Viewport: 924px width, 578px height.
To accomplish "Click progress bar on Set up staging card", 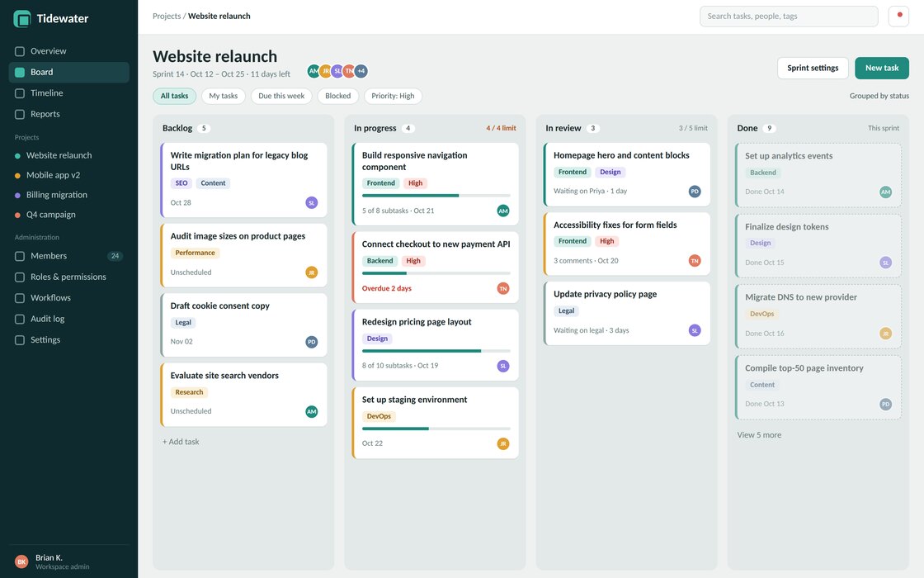I will click(436, 429).
